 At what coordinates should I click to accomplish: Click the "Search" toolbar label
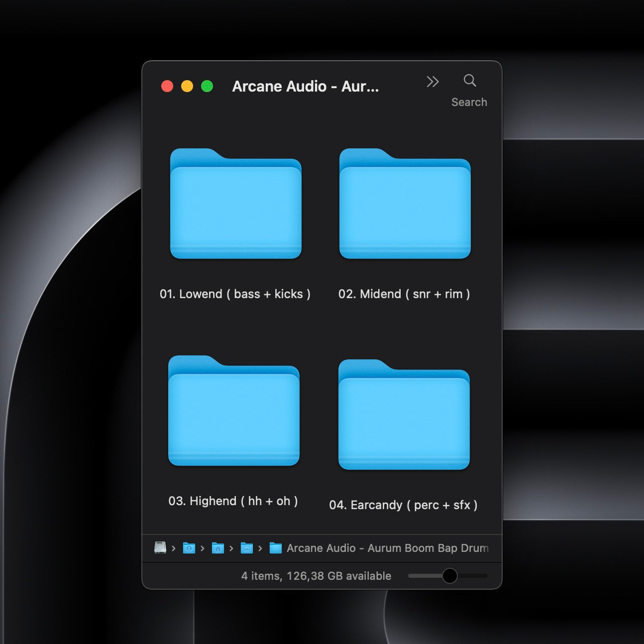[469, 102]
